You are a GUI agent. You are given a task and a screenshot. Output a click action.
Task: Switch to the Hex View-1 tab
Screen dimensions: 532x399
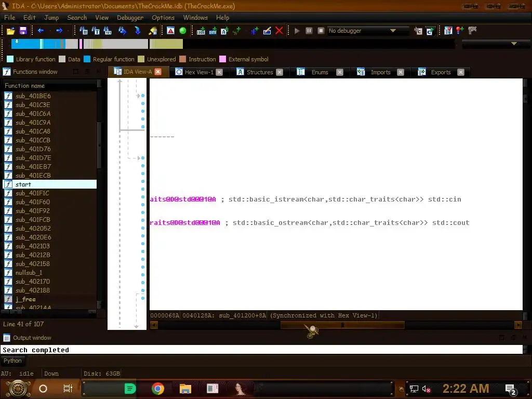tap(199, 72)
